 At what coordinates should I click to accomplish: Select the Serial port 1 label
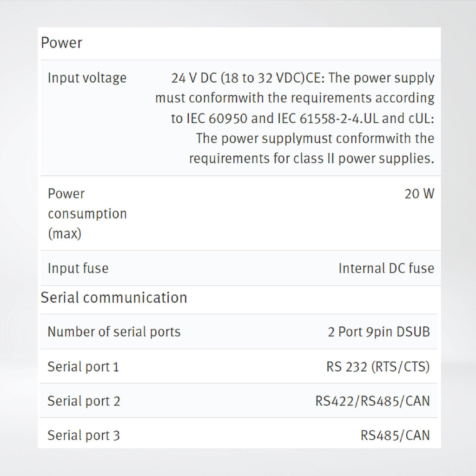83,367
